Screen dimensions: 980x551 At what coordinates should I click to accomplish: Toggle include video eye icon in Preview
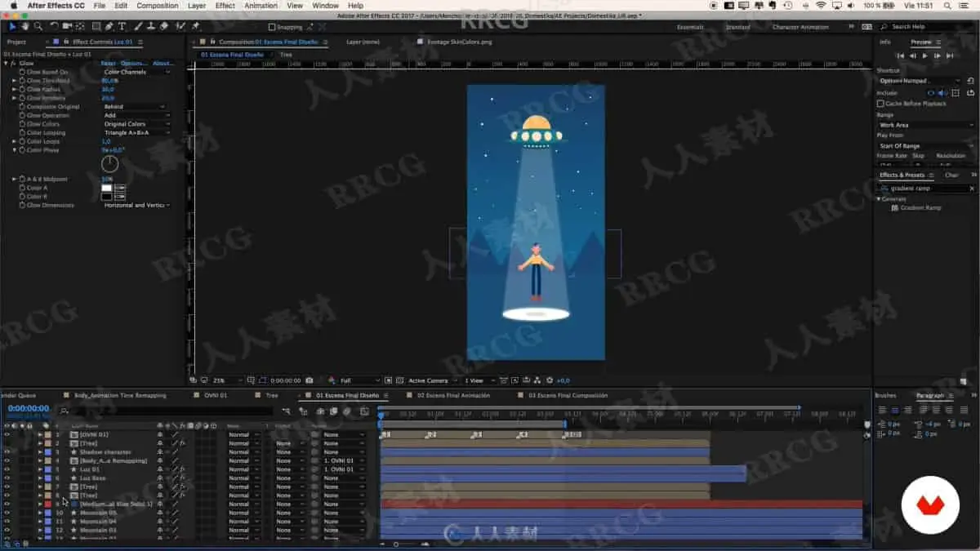930,93
